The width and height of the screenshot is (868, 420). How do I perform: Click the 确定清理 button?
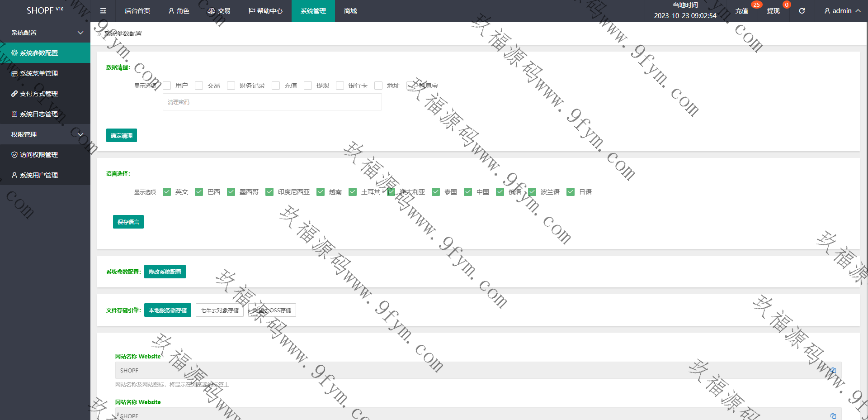(x=121, y=135)
